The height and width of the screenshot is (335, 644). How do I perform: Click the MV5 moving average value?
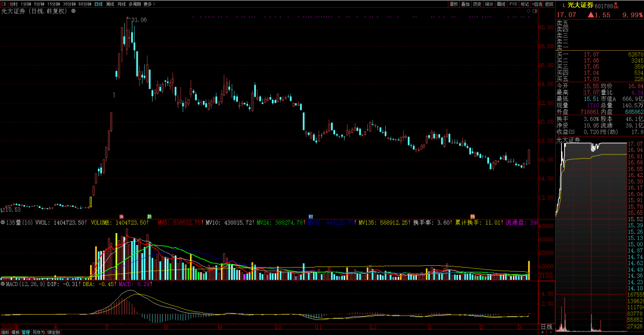click(181, 222)
